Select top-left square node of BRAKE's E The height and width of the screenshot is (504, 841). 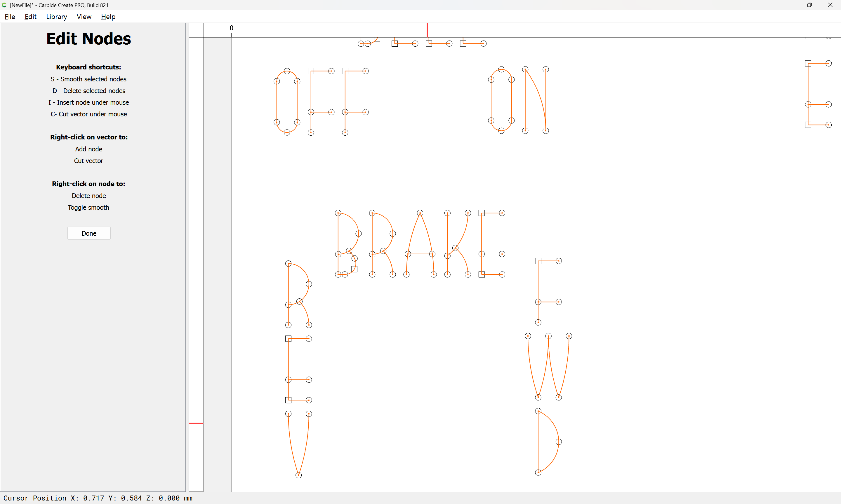481,213
